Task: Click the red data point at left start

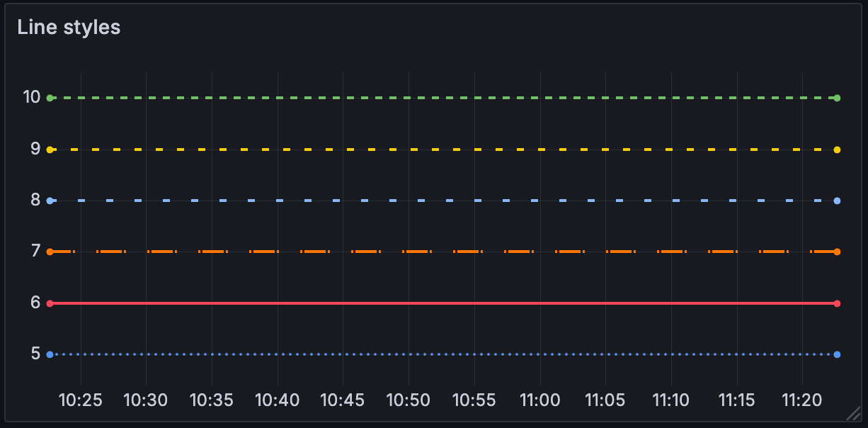Action: click(50, 303)
